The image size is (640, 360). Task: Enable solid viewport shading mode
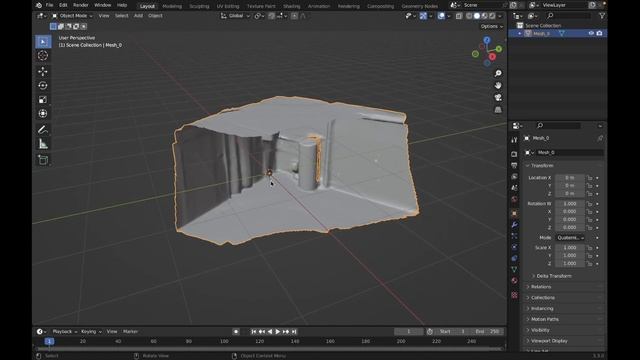[x=477, y=16]
